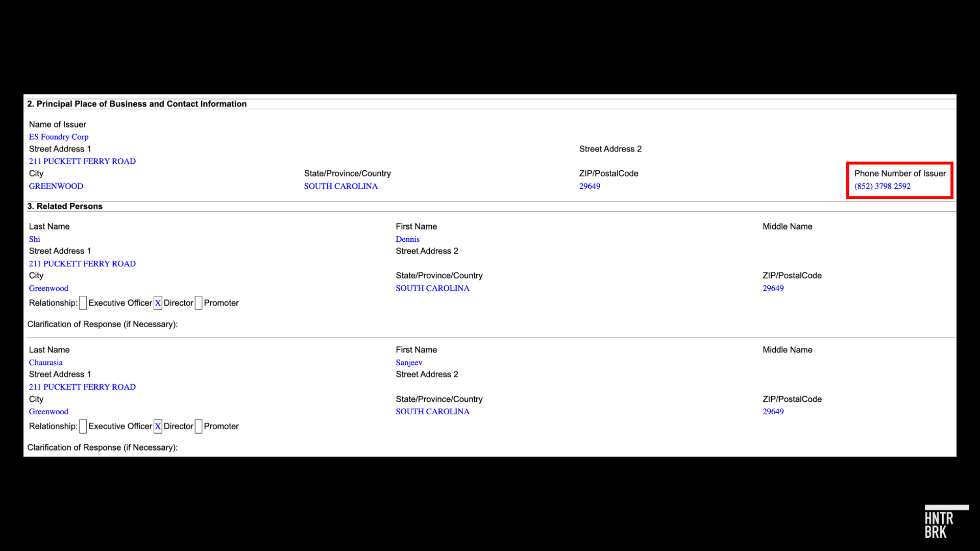Check Promoter box for Dennis Shi
Image resolution: width=980 pixels, height=551 pixels.
[x=199, y=303]
